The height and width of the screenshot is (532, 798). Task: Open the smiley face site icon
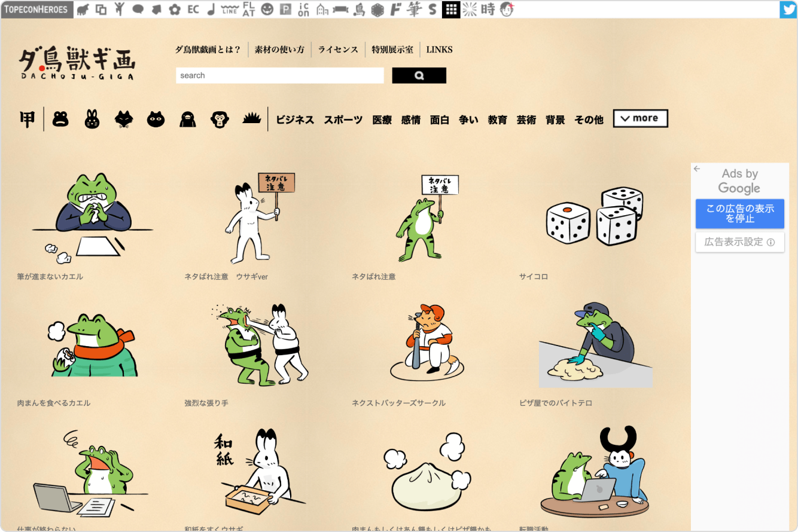coord(267,10)
